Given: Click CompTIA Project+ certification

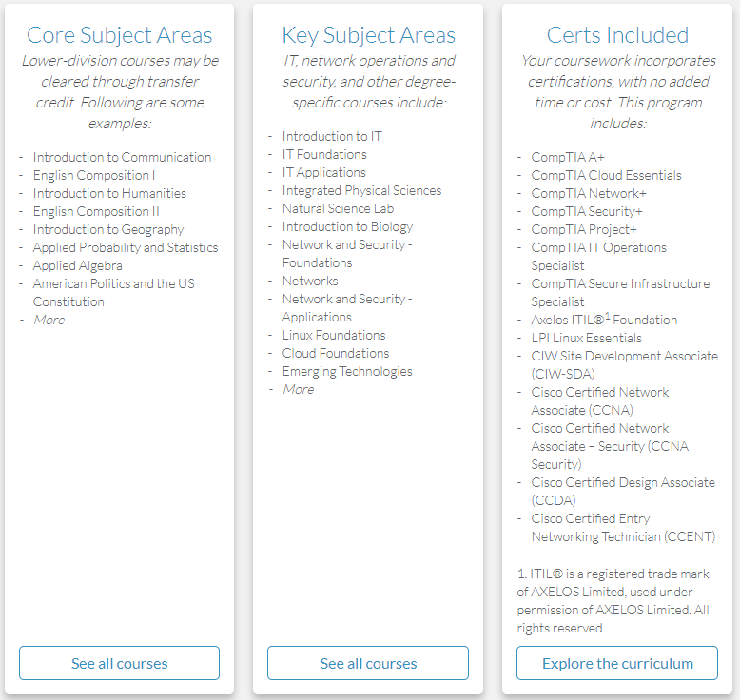Looking at the screenshot, I should 584,229.
